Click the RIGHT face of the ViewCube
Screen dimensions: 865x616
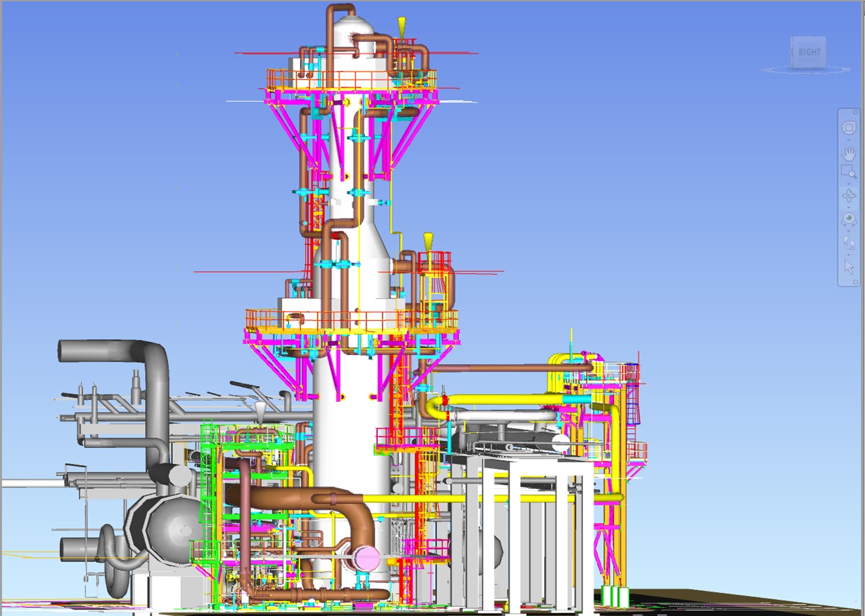point(809,52)
